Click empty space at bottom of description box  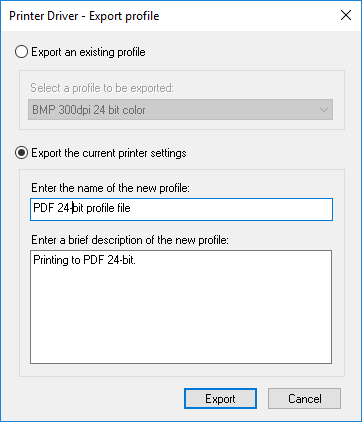(x=181, y=347)
